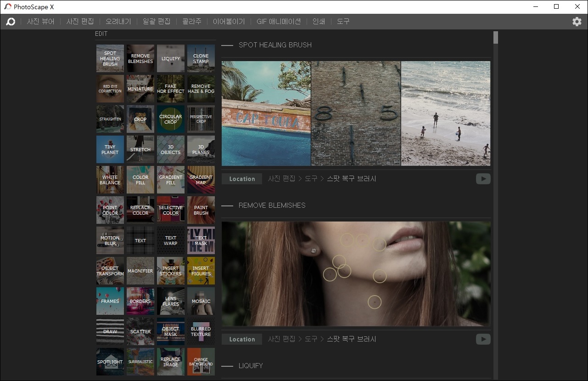Switch to the 사진 뷰어 tab
Viewport: 588px width, 381px height.
tap(40, 22)
